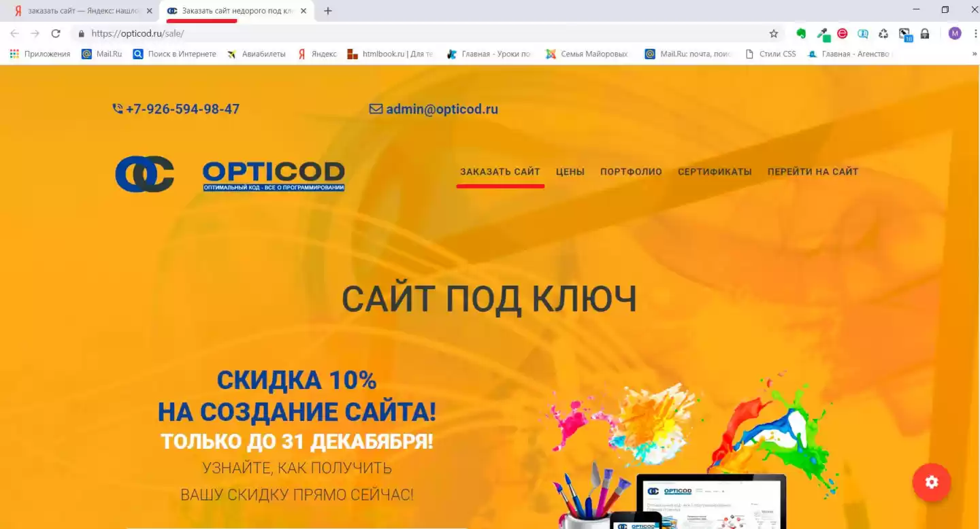Click the САЙТ ПОД КЛЮЧ heading
The width and height of the screenshot is (980, 529).
(x=489, y=298)
